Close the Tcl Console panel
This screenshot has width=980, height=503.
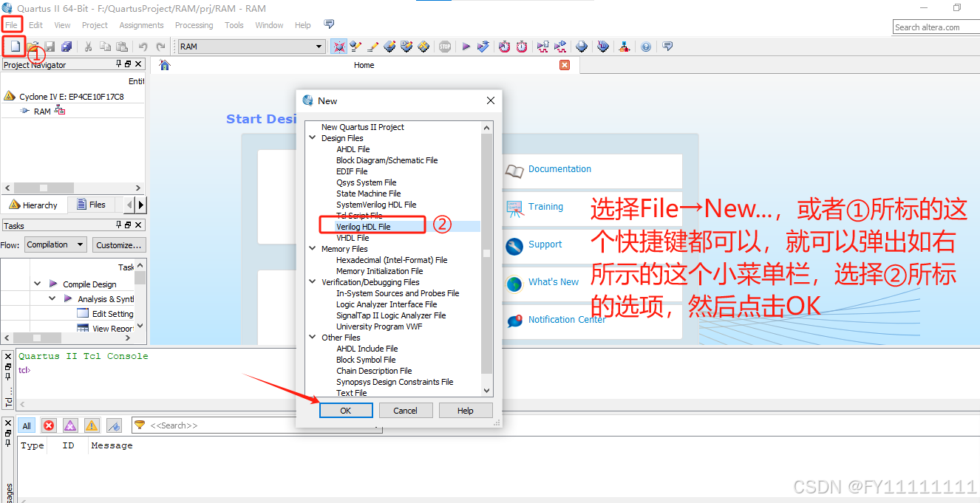[8, 355]
